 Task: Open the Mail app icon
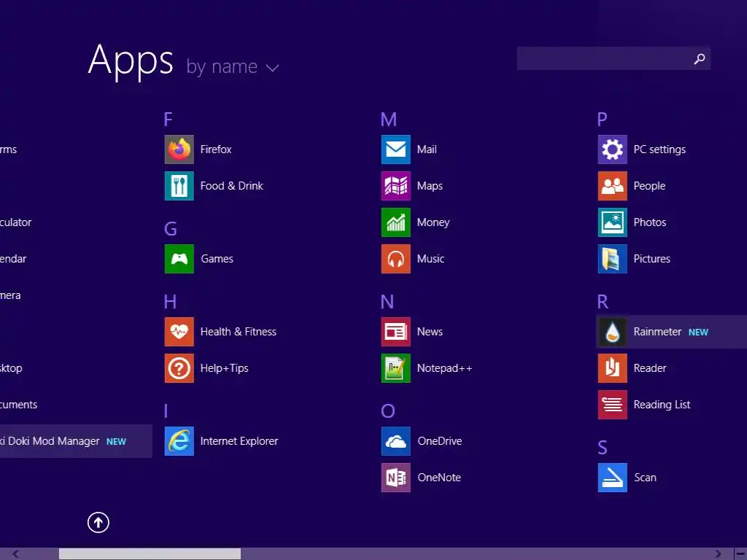[x=396, y=149]
